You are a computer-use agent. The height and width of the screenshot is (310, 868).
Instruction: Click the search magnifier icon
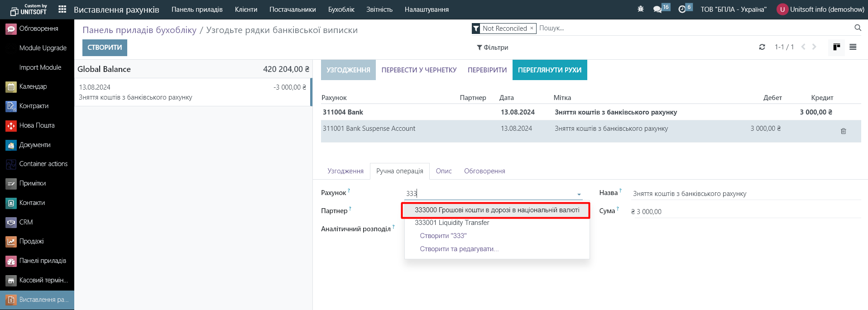[x=858, y=28]
